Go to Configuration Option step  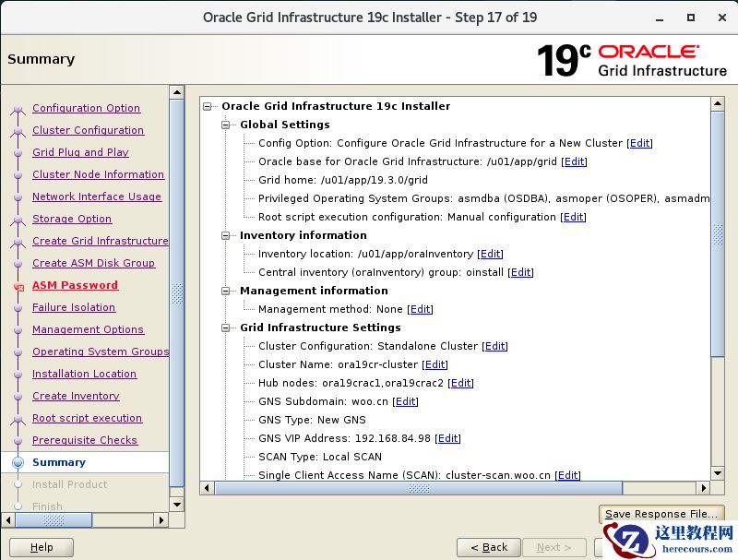86,108
